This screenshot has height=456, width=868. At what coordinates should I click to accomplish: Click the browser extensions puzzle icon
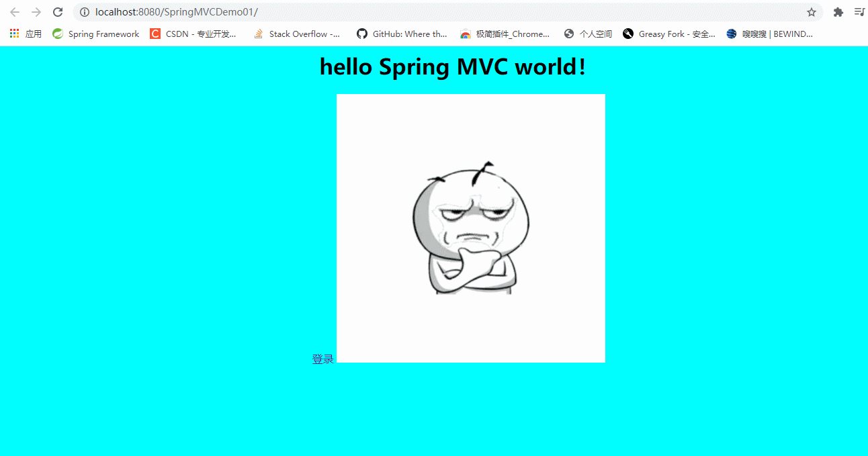click(838, 11)
